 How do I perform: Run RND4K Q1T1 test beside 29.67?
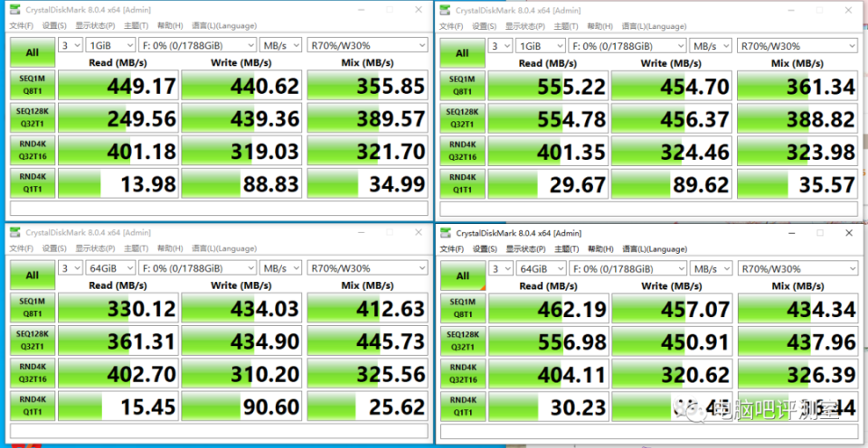462,183
